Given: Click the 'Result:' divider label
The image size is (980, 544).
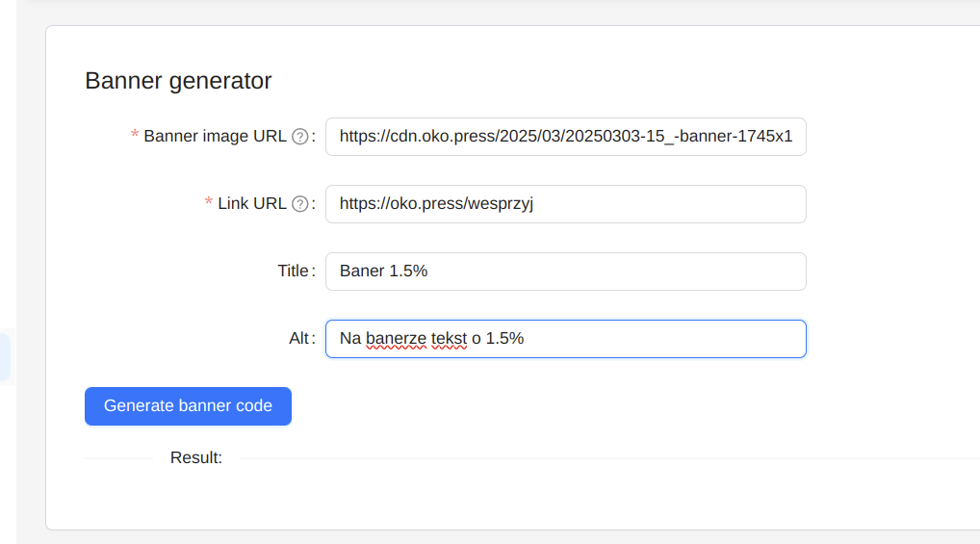Looking at the screenshot, I should coord(196,458).
